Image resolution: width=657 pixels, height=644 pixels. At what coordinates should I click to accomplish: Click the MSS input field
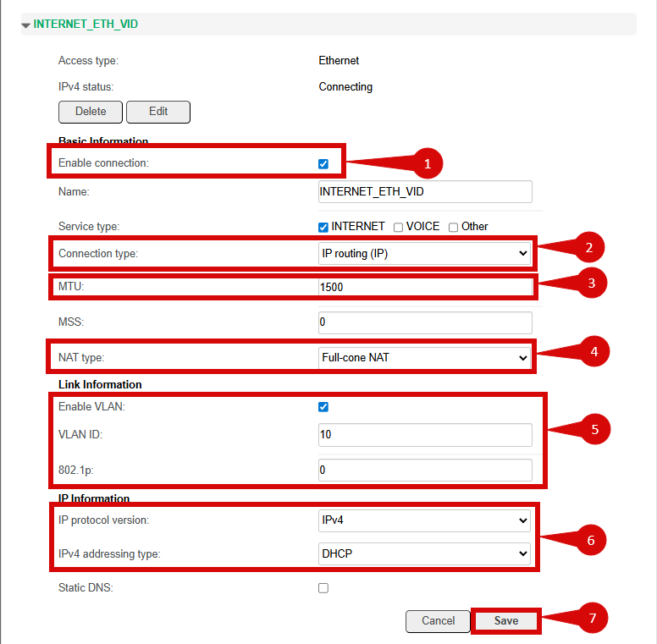[x=425, y=322]
